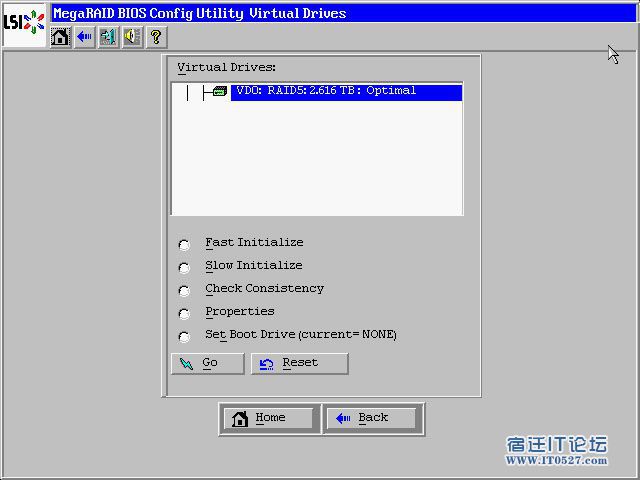The width and height of the screenshot is (640, 480).
Task: Click the bottom Back button
Action: tap(371, 418)
